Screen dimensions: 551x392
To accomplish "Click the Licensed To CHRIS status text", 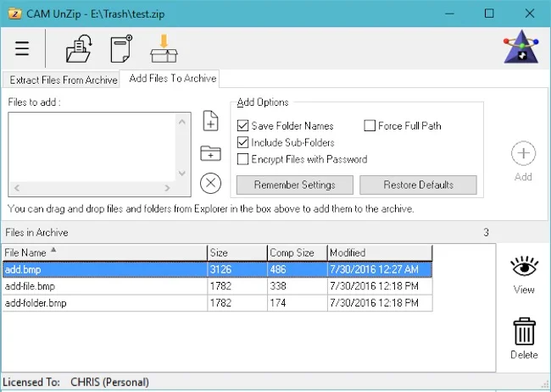I will tap(76, 382).
